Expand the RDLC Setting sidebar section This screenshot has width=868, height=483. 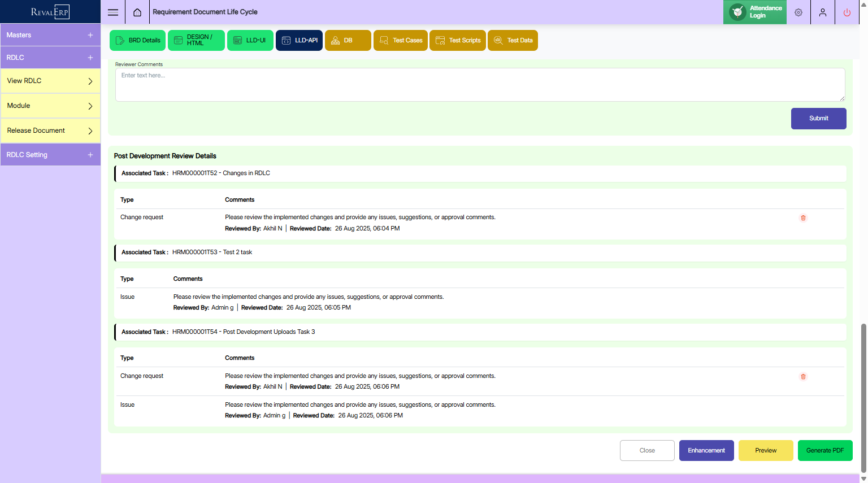(50, 155)
